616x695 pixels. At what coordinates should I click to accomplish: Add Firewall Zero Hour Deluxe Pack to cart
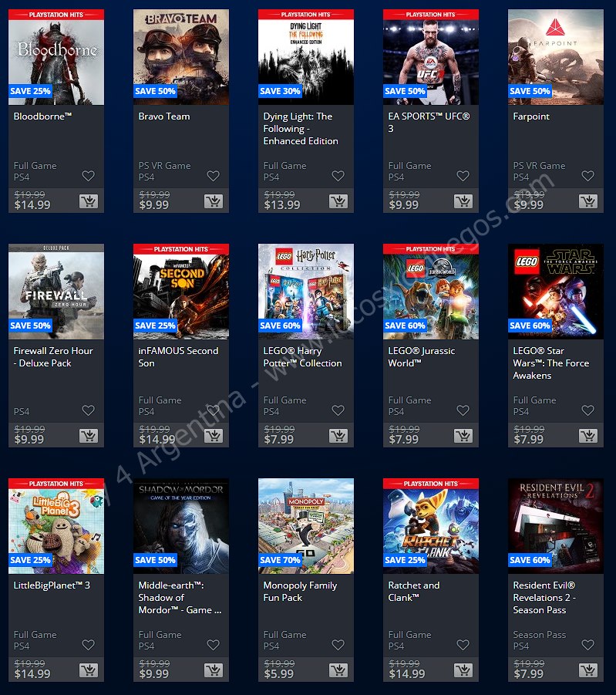coord(89,436)
